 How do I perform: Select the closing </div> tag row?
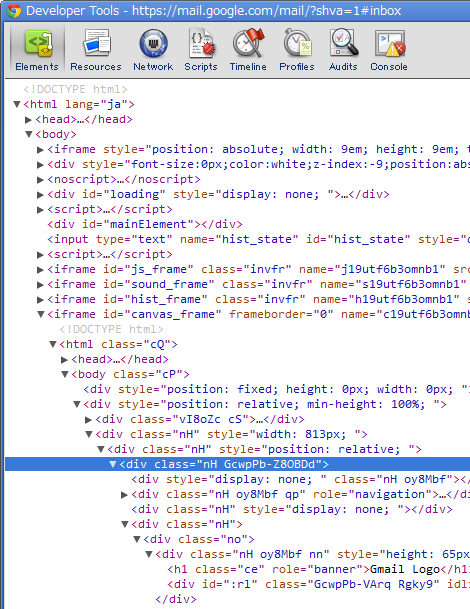click(x=176, y=599)
